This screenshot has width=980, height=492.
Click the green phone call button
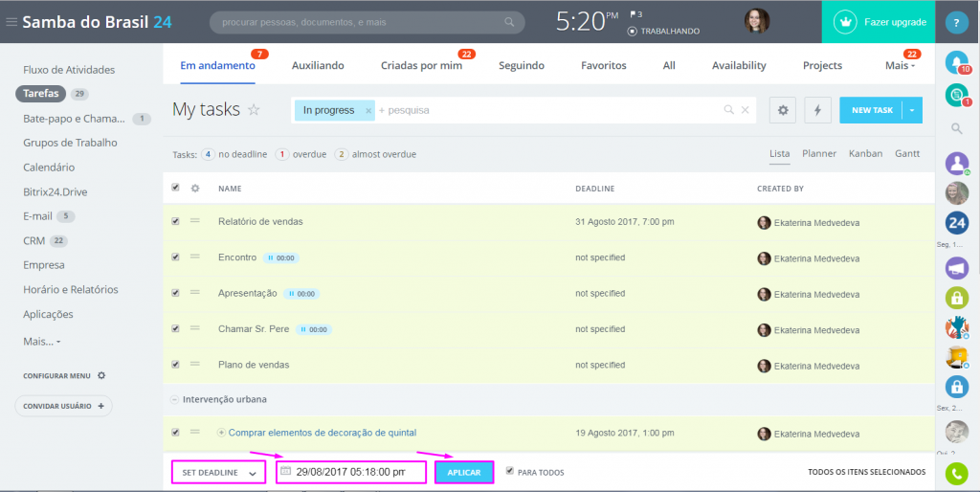click(x=957, y=473)
